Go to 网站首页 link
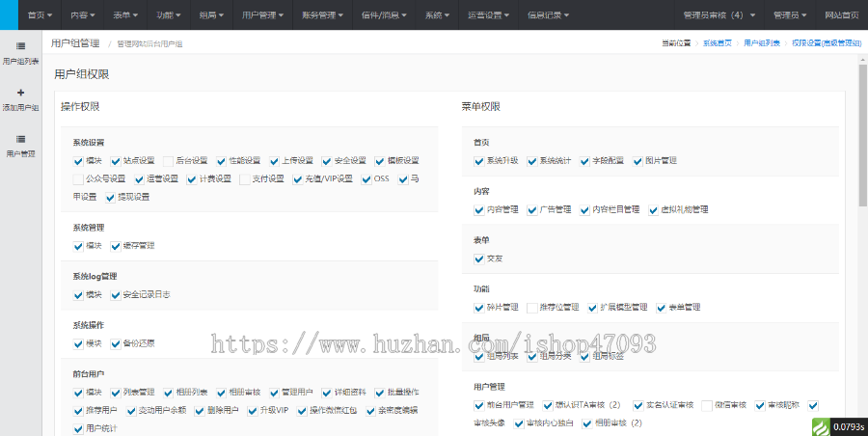 (842, 15)
